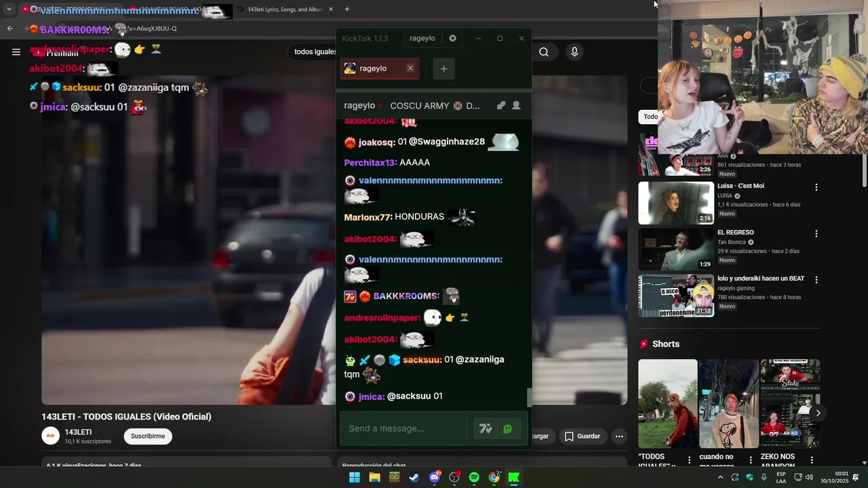This screenshot has height=488, width=868.
Task: Close the rageylo chatroom tab
Action: (410, 68)
